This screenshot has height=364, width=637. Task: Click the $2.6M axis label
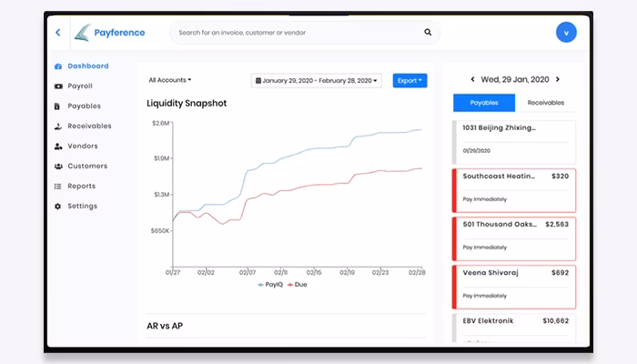click(160, 123)
